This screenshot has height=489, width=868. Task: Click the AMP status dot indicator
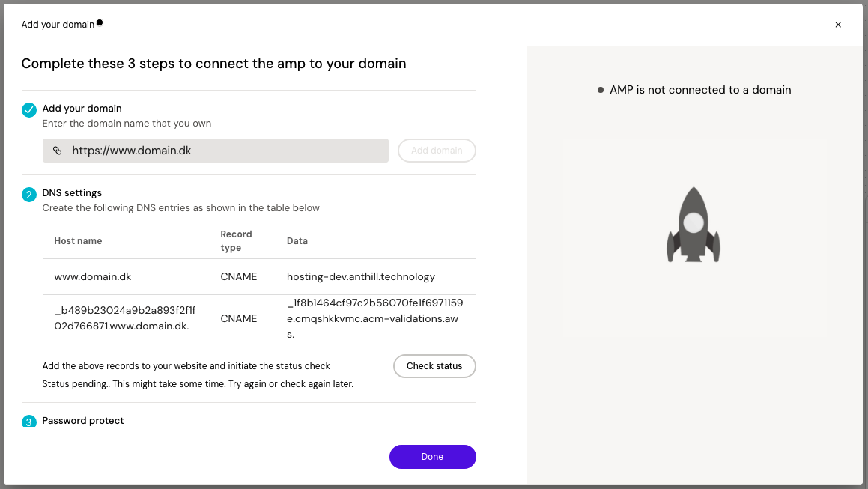[x=601, y=90]
